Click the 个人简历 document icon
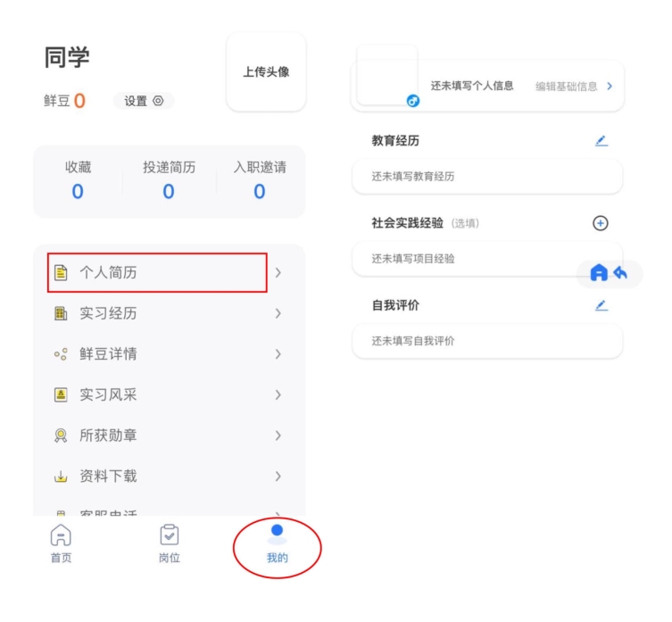The height and width of the screenshot is (622, 672). point(61,273)
